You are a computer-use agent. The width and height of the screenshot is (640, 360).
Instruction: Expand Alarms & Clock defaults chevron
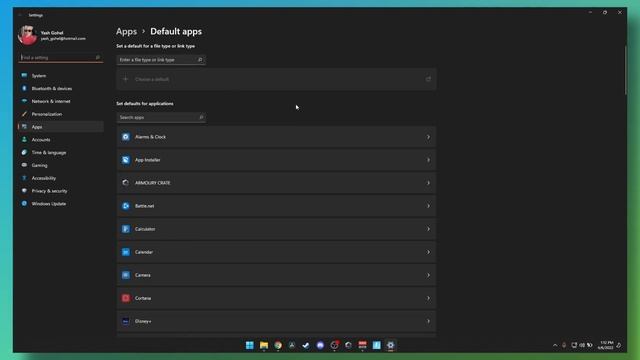coord(428,137)
